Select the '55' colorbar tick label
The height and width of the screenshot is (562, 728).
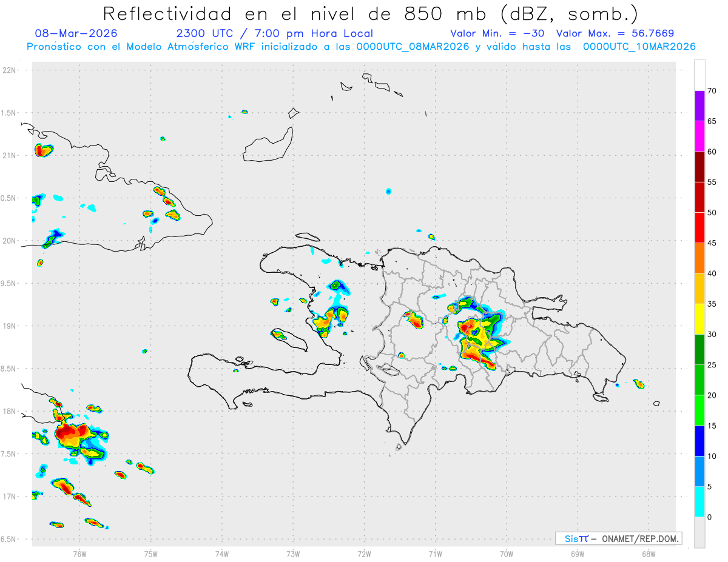[x=712, y=182]
